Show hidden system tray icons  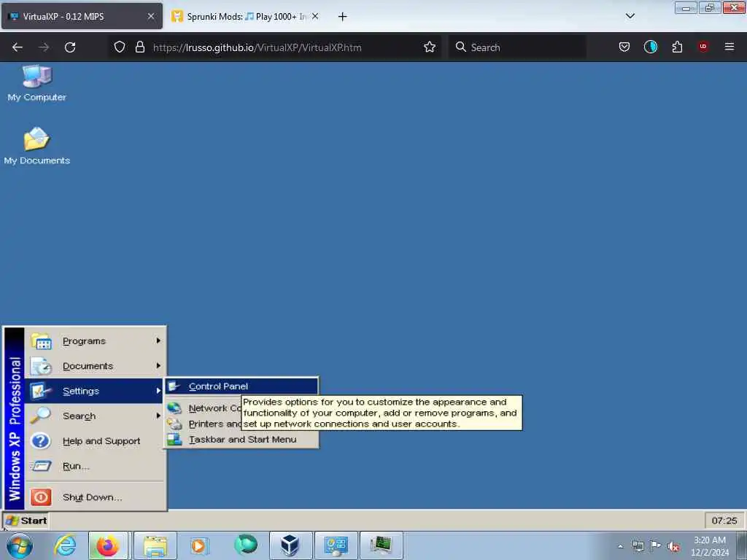pos(620,546)
